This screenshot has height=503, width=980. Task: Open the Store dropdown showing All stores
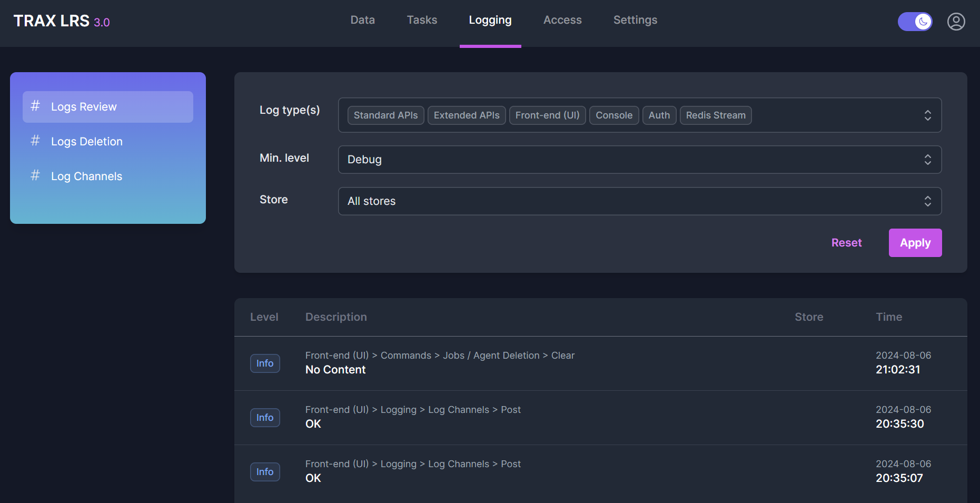click(x=639, y=201)
